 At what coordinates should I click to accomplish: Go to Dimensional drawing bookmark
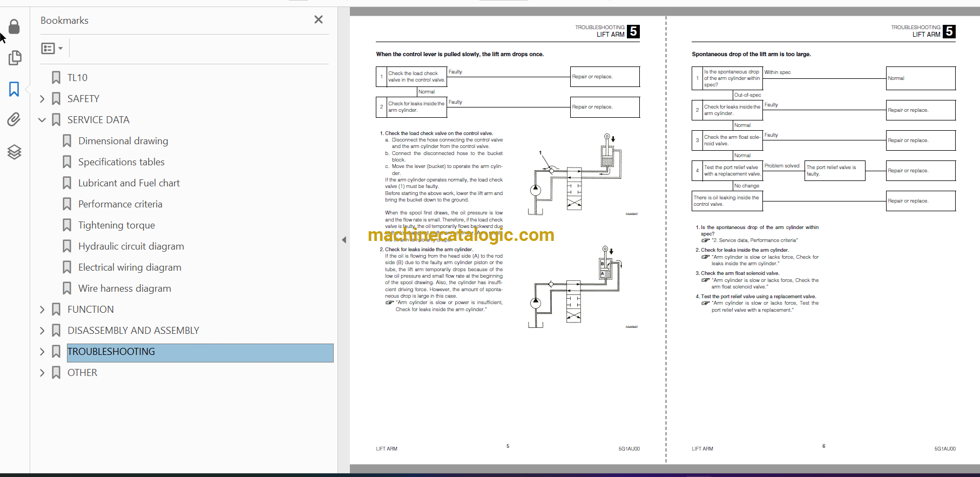pyautogui.click(x=123, y=141)
